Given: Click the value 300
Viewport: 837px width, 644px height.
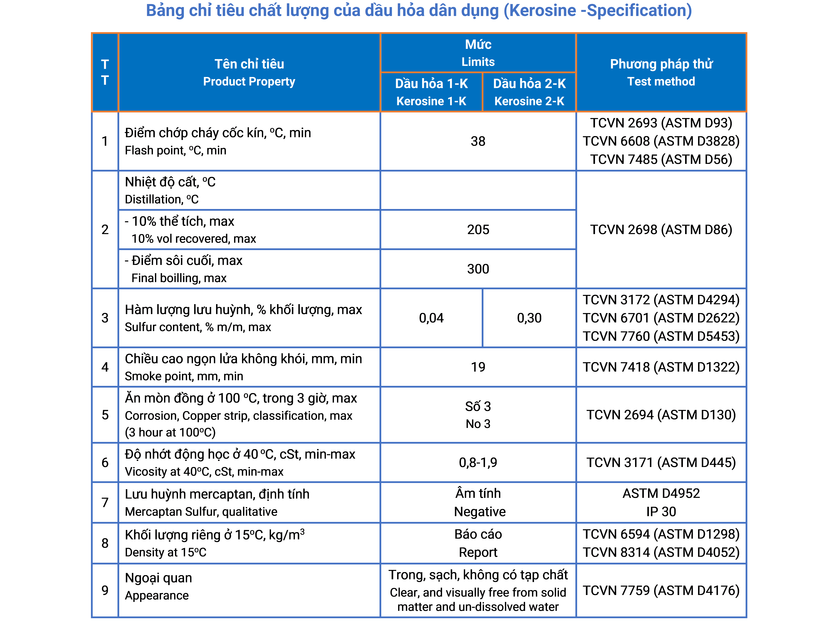Looking at the screenshot, I should click(478, 269).
